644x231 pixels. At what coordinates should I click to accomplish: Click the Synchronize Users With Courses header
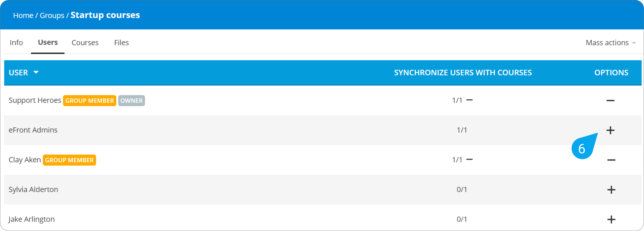tap(463, 73)
